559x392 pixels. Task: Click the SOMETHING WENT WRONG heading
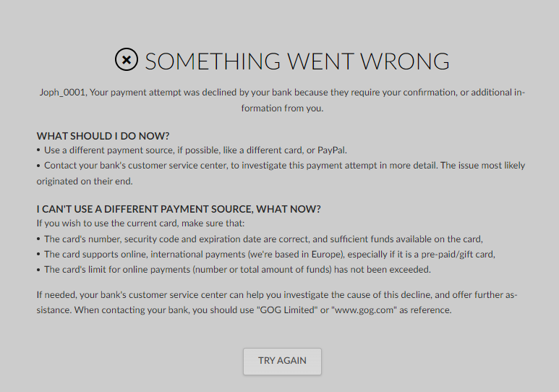pos(296,61)
